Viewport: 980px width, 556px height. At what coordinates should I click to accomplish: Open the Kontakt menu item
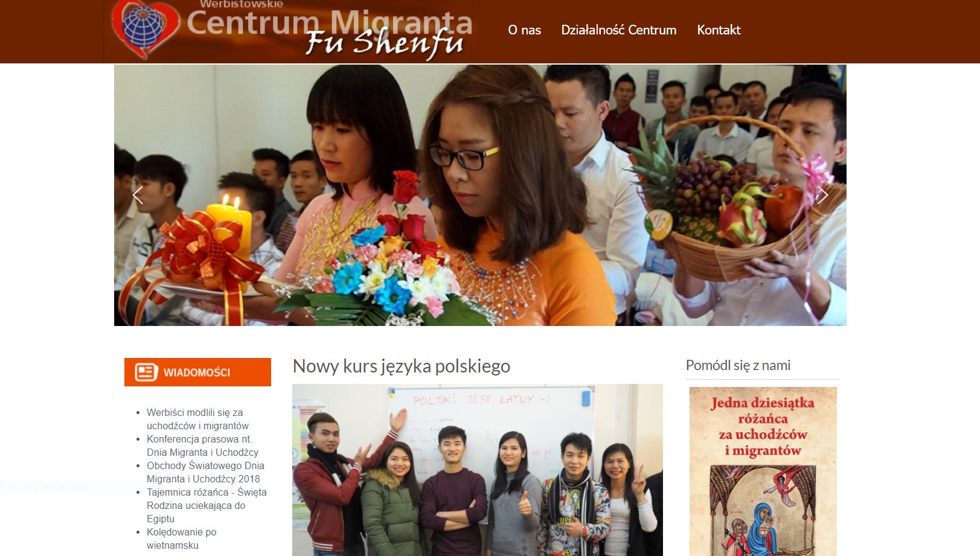719,30
